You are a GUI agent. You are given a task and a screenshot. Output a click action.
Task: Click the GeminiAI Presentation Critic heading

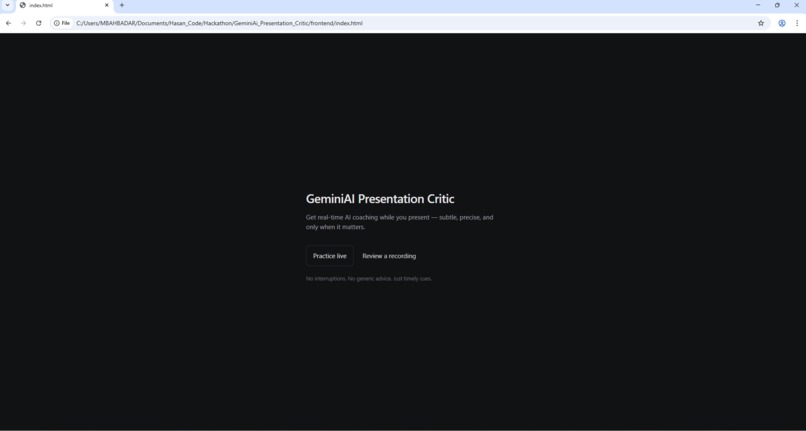[x=380, y=199]
